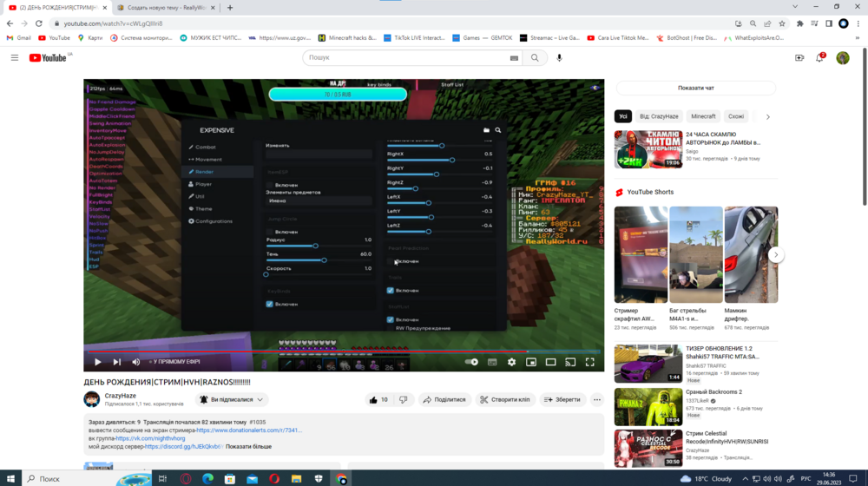
Task: Toggle subtitles button in player
Action: 492,362
